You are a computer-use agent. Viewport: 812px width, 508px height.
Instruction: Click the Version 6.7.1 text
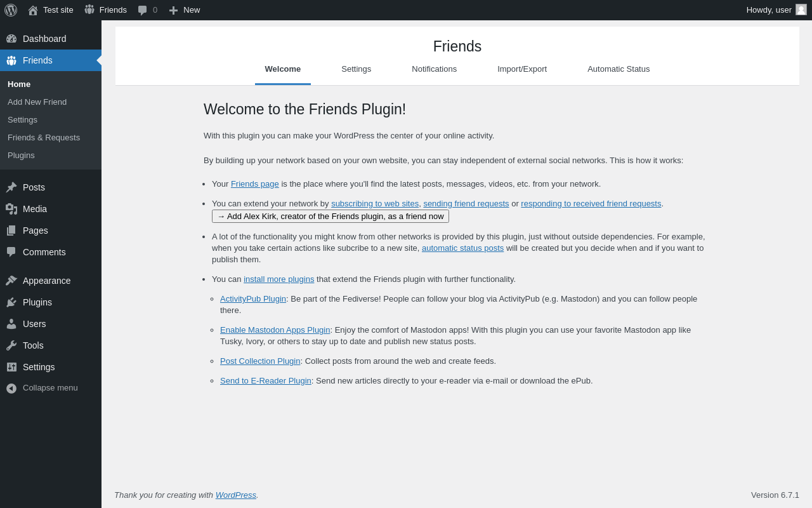point(775,495)
